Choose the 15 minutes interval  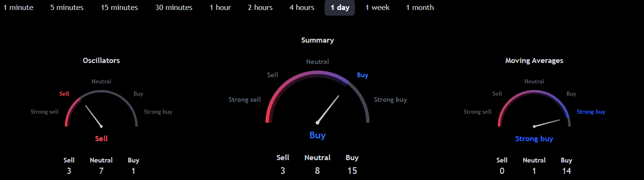click(x=119, y=8)
